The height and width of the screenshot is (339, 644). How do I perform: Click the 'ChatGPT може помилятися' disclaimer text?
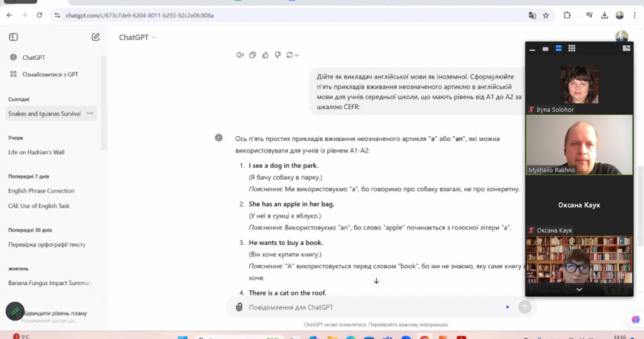pyautogui.click(x=376, y=325)
